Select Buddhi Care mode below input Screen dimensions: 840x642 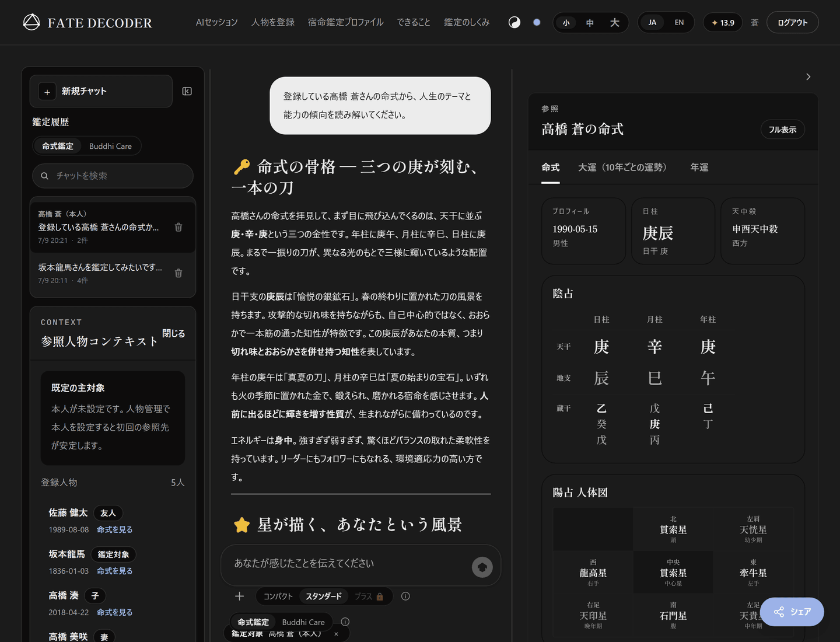[x=303, y=622]
